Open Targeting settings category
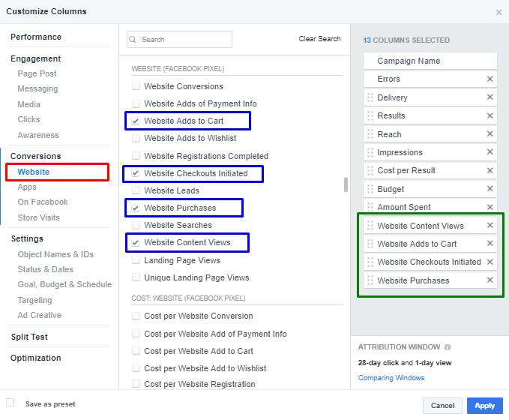Screen dimensions: 509x420 (34, 300)
